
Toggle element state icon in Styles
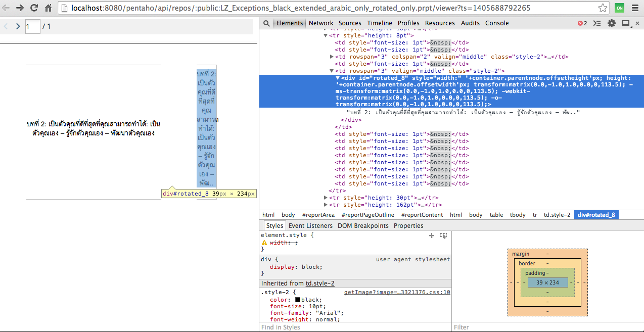click(x=444, y=235)
